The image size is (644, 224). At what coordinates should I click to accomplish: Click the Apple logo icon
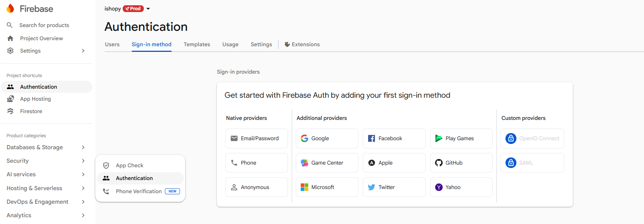point(371,163)
